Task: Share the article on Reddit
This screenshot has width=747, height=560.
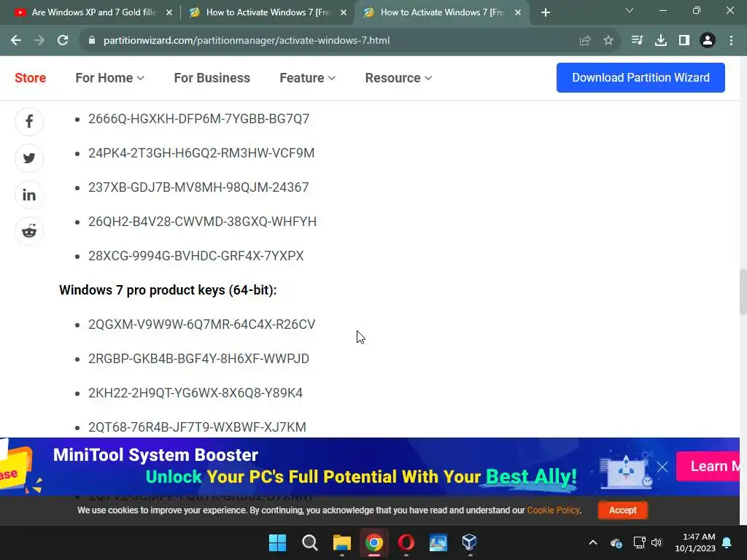Action: [29, 231]
